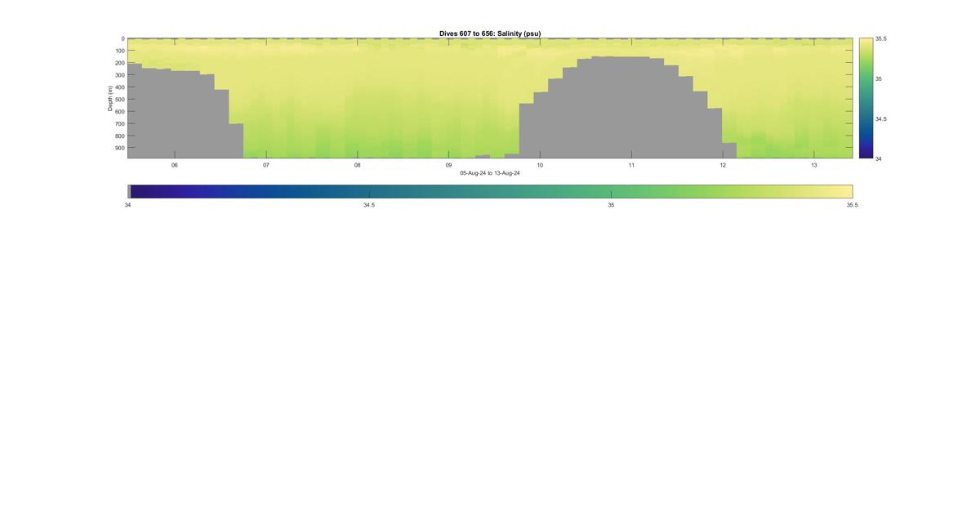Click the plot title 'Dives 607 to 656: Salinity (psu)'
This screenshot has height=508, width=980.
[x=490, y=33]
